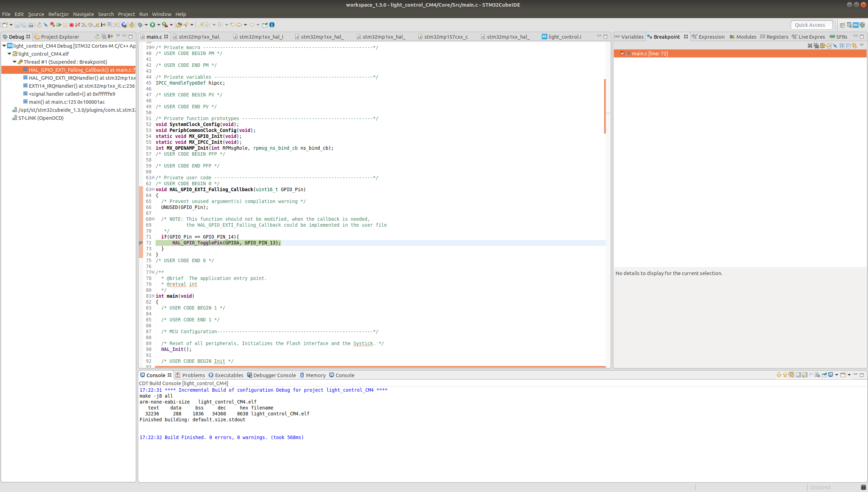Toggle console Word Wrap icon
This screenshot has height=492, width=868.
pyautogui.click(x=811, y=375)
